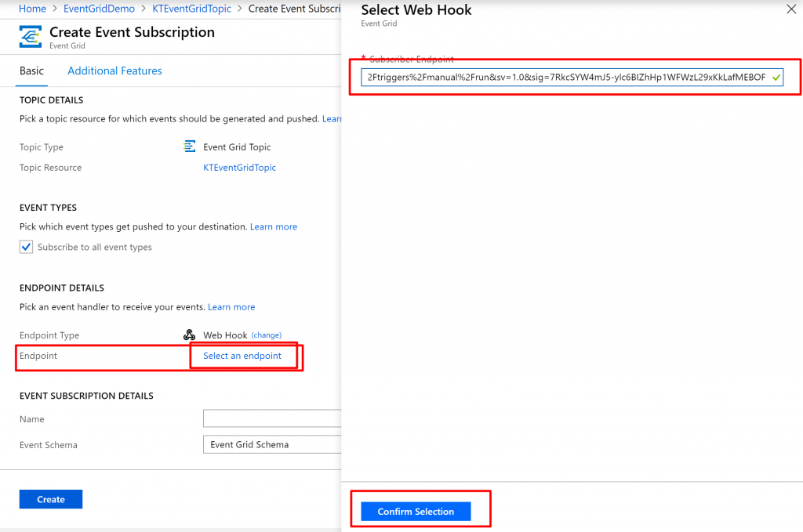
Task: Click the change endpoint type link
Action: [x=267, y=335]
